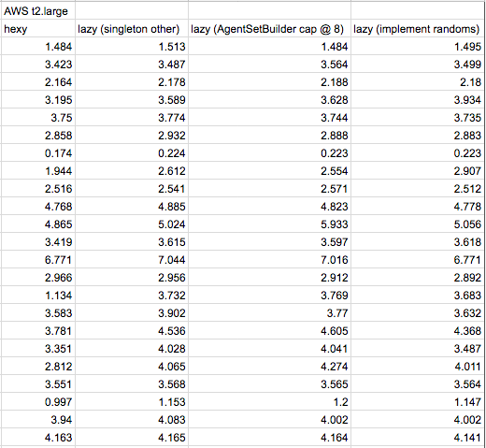Select the cell showing 3.934
The image size is (486, 448).
[x=418, y=100]
